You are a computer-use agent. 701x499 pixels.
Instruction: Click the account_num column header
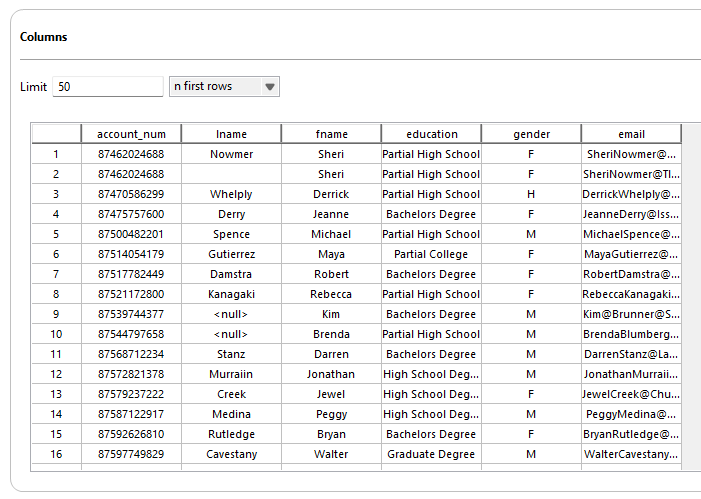[131, 134]
